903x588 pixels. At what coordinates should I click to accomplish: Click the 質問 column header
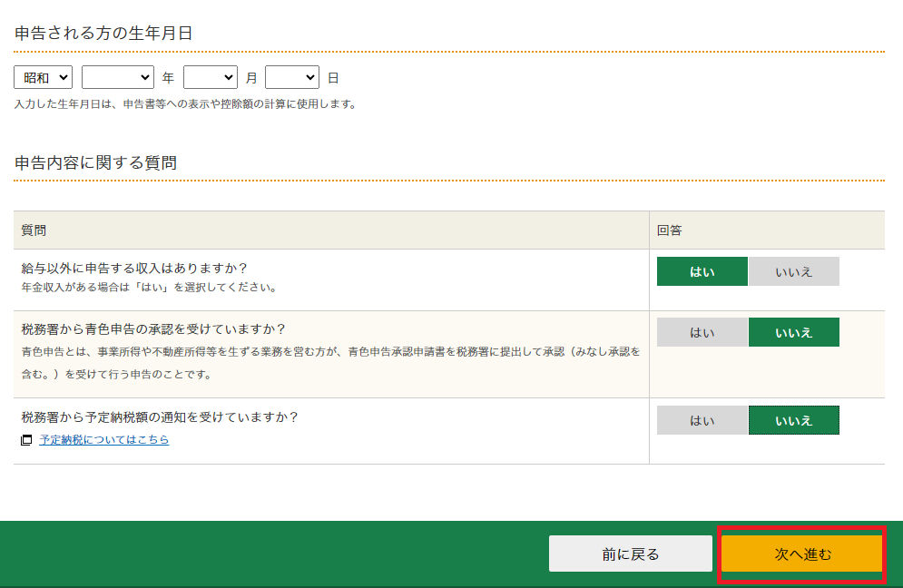click(x=34, y=230)
